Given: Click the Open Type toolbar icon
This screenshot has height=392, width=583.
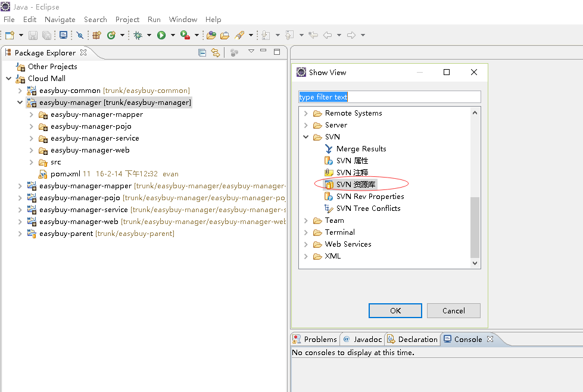Looking at the screenshot, I should click(x=211, y=35).
